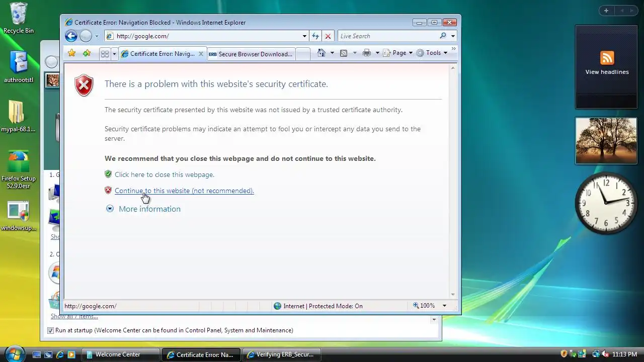Expand the tab list dropdown arrow

pos(114,54)
